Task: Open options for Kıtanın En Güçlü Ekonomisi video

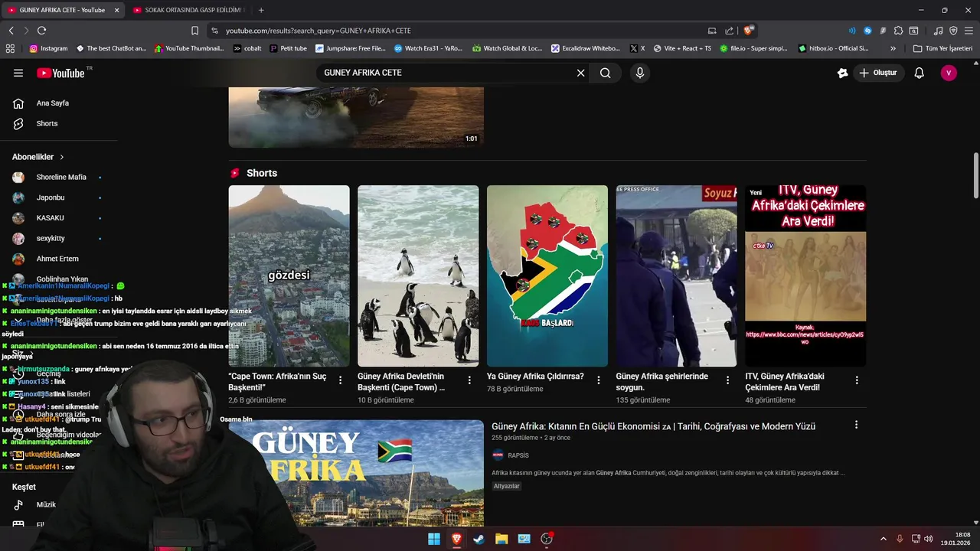Action: pyautogui.click(x=856, y=425)
